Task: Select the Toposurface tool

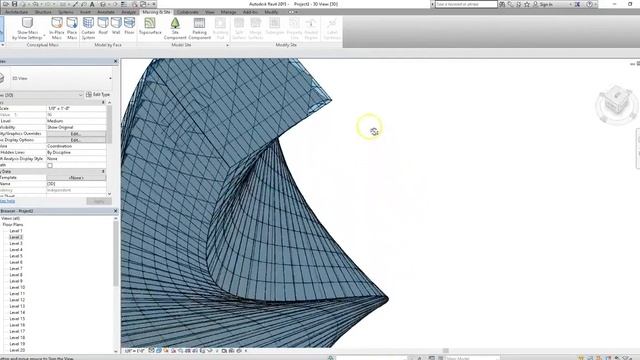Action: tap(150, 26)
